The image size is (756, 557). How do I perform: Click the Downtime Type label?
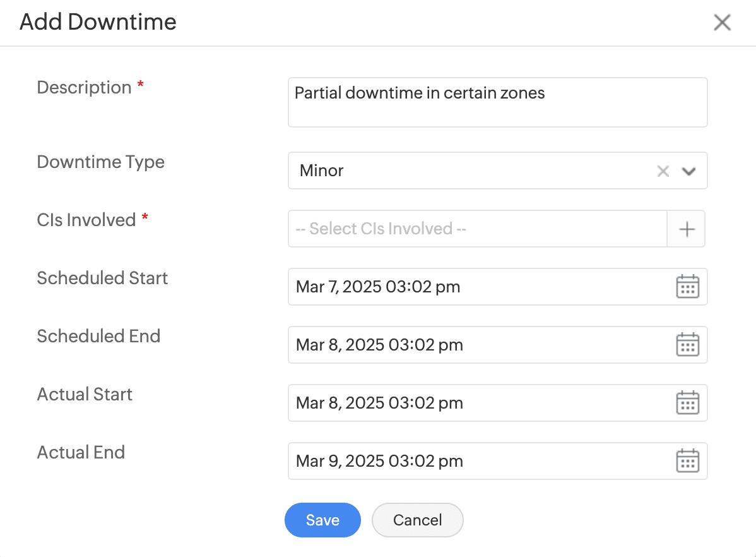(100, 162)
